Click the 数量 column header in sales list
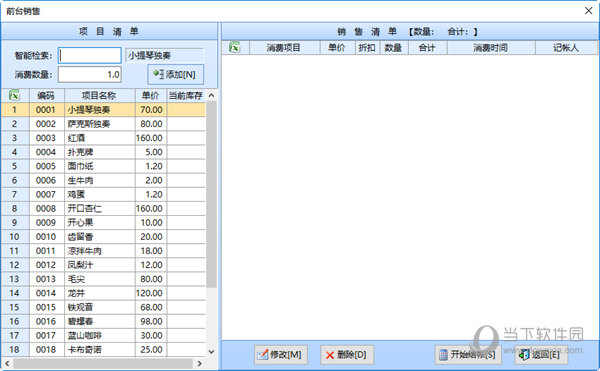 point(394,47)
